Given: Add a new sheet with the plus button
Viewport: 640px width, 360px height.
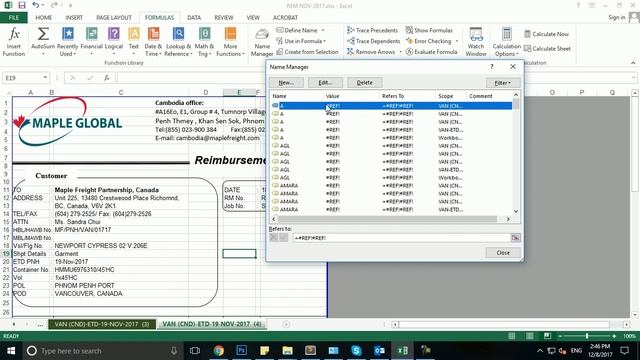Looking at the screenshot, I should (286, 324).
